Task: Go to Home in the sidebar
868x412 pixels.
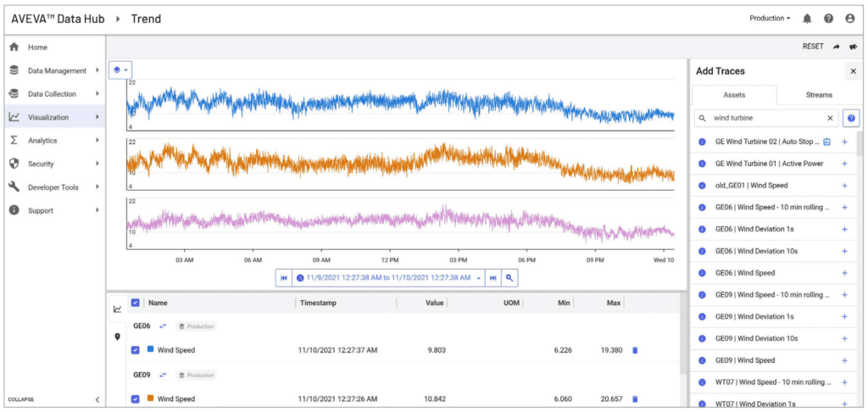Action: coord(37,47)
